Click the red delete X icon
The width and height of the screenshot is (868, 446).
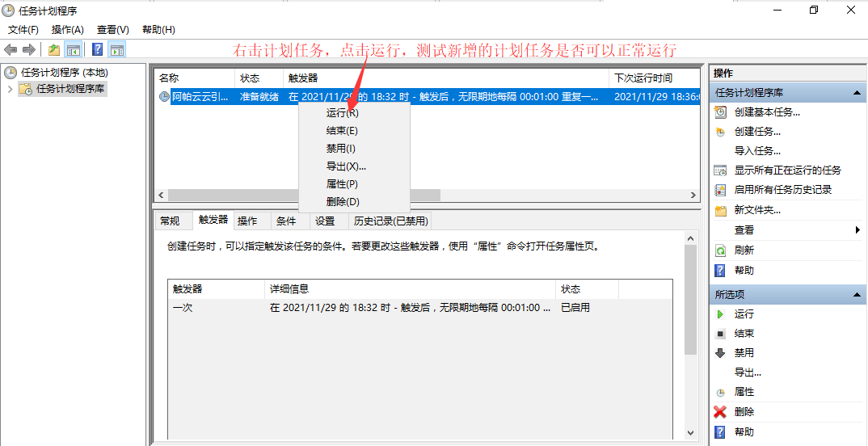(720, 411)
